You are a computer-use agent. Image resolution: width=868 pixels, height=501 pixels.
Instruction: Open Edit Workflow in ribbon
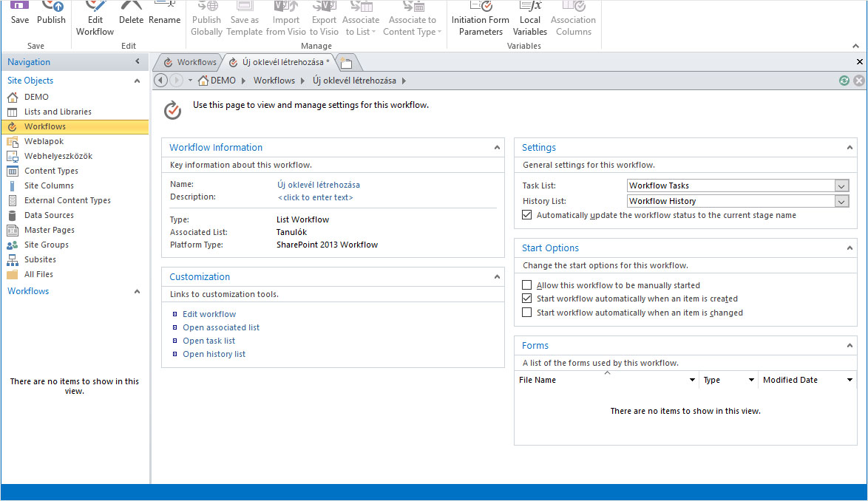(95, 18)
